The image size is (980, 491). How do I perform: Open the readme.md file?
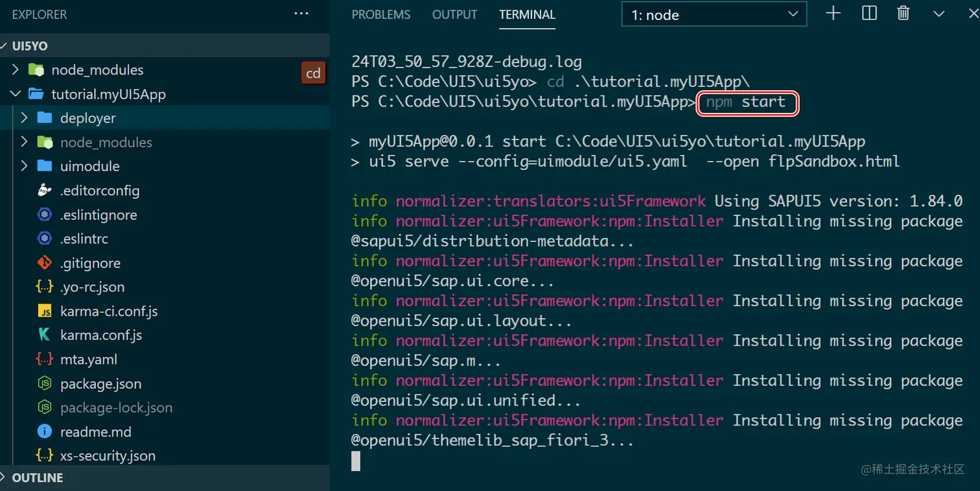(95, 431)
